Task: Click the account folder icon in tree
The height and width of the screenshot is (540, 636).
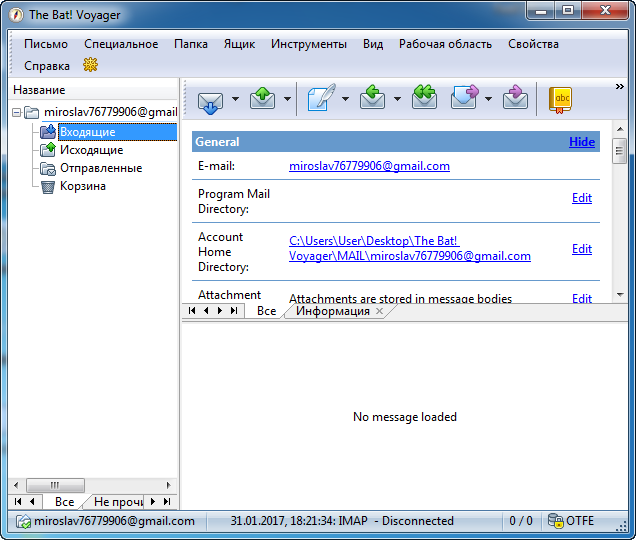Action: pos(31,112)
